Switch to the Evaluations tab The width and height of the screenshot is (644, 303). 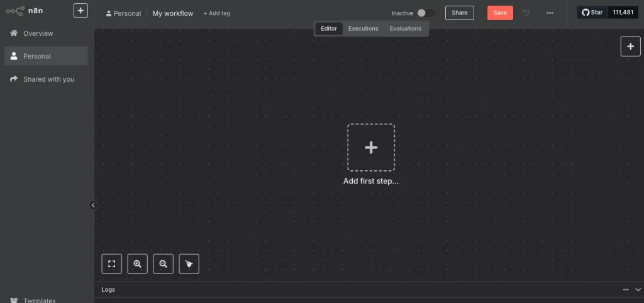coord(405,28)
